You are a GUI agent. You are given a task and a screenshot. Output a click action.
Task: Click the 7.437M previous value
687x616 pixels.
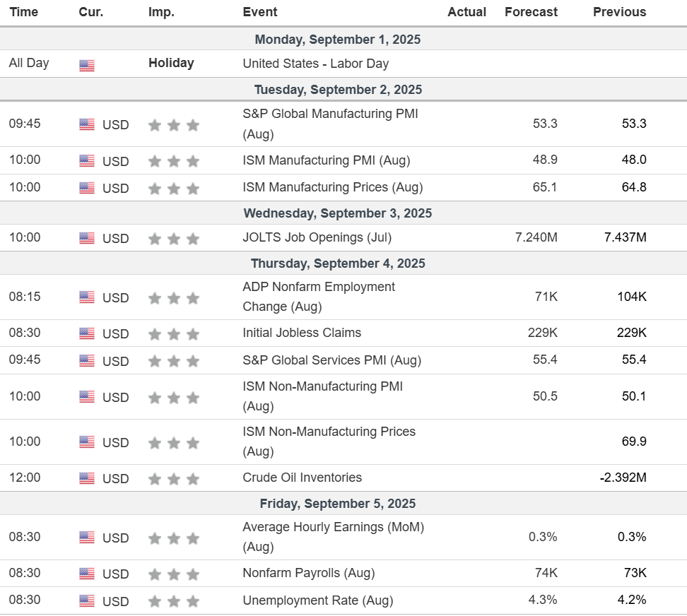coord(626,237)
